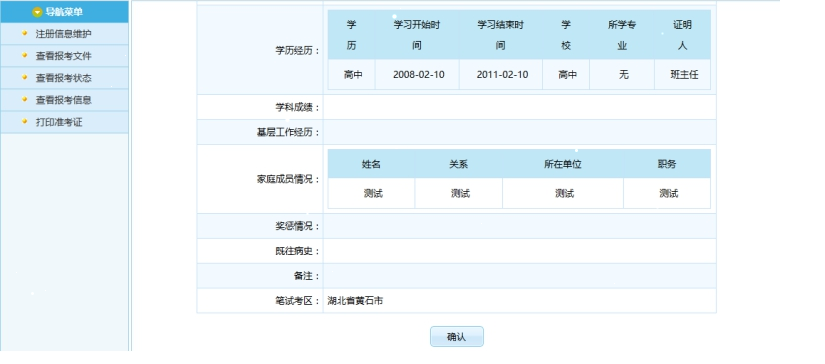Select the start date 2008-02-10 cell
The height and width of the screenshot is (364, 825).
pyautogui.click(x=418, y=75)
